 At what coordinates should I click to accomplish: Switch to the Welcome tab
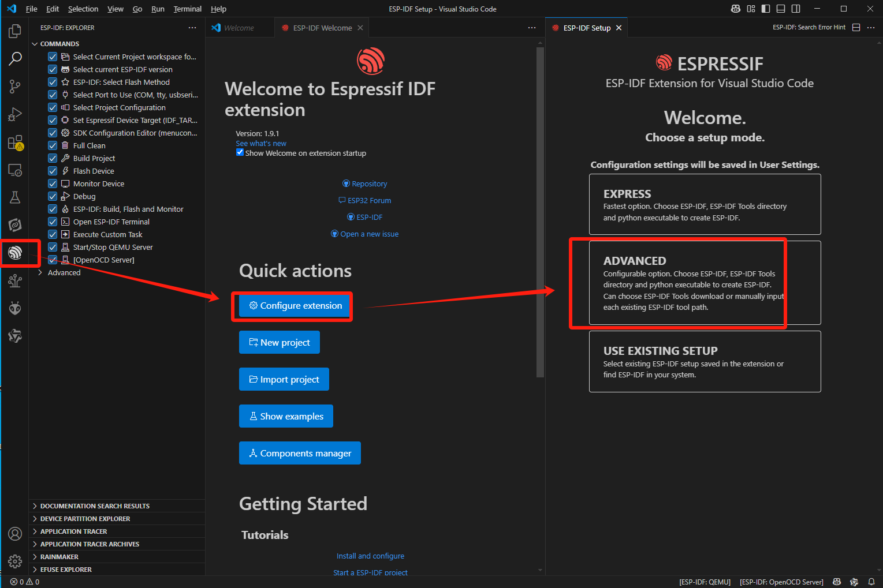pos(239,28)
